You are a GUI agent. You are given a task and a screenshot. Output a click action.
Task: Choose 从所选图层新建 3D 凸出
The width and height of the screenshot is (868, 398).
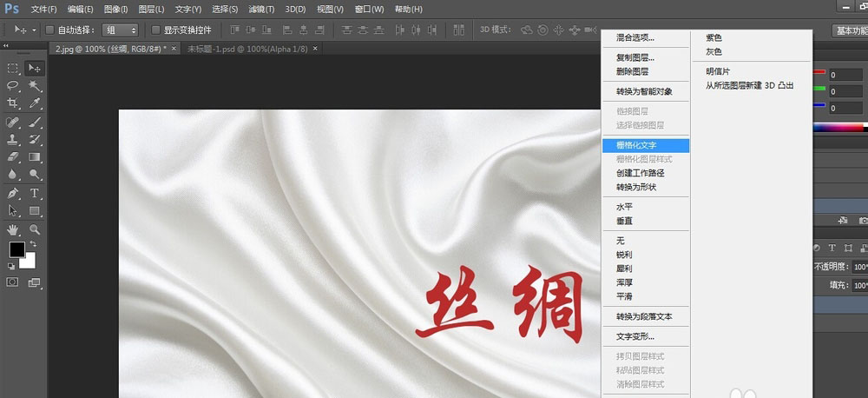[750, 85]
